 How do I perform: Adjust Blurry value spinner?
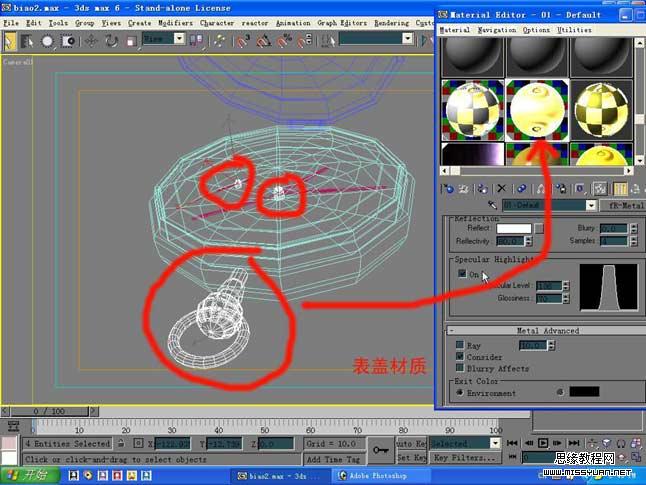[x=634, y=228]
